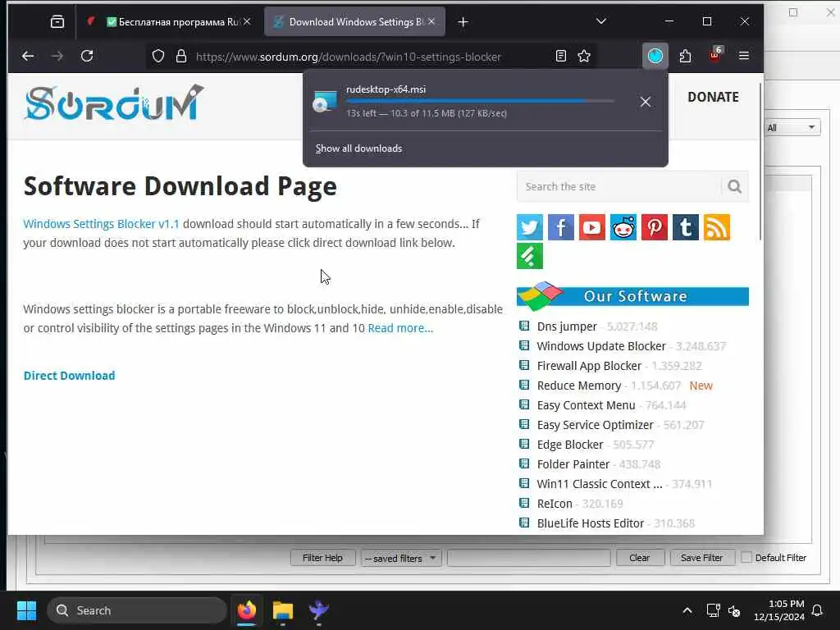Focus the browser address bar URL
This screenshot has height=630, width=840.
coord(348,57)
